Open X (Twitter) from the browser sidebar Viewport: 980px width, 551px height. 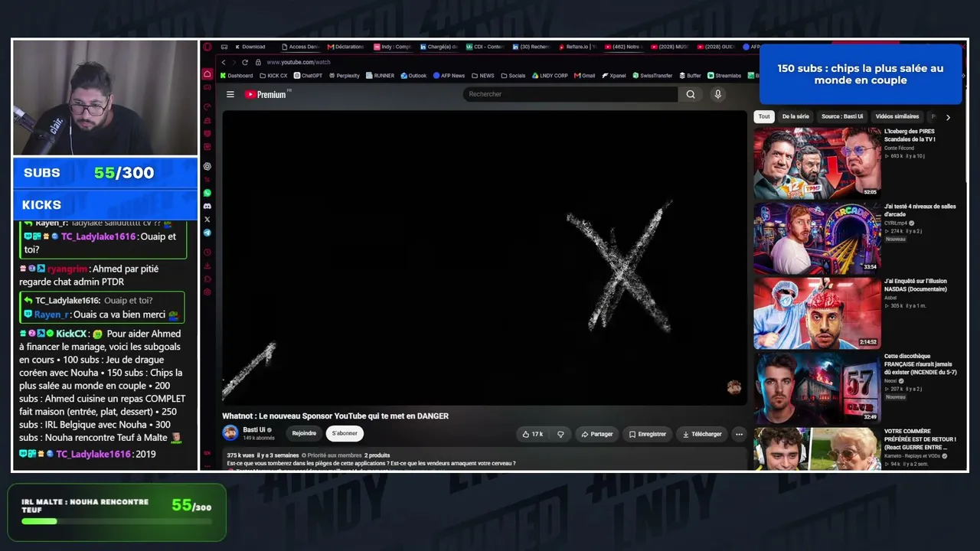207,220
